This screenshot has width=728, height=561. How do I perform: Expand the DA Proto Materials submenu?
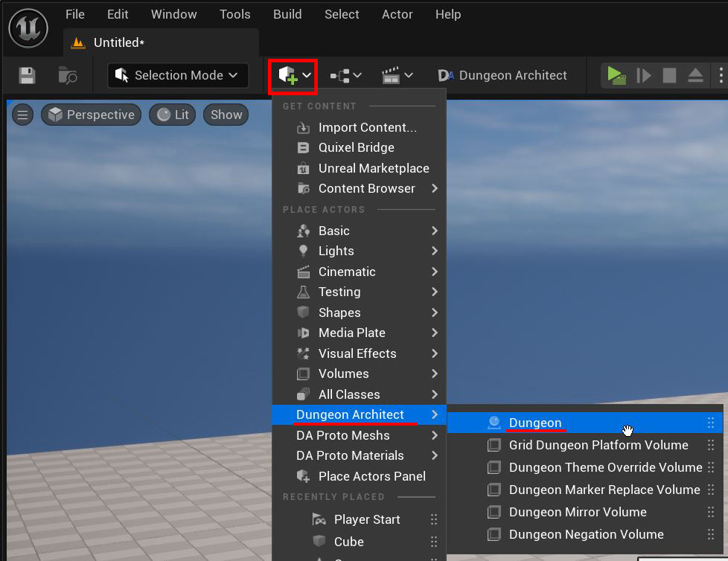coord(359,455)
